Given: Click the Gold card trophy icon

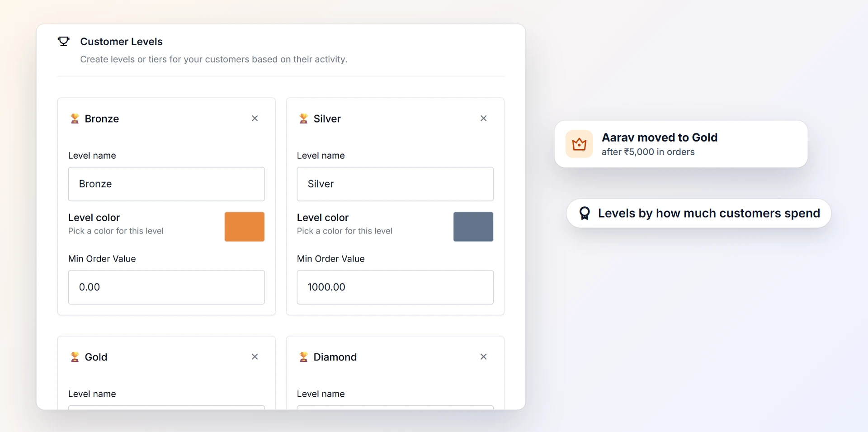Looking at the screenshot, I should click(x=75, y=357).
